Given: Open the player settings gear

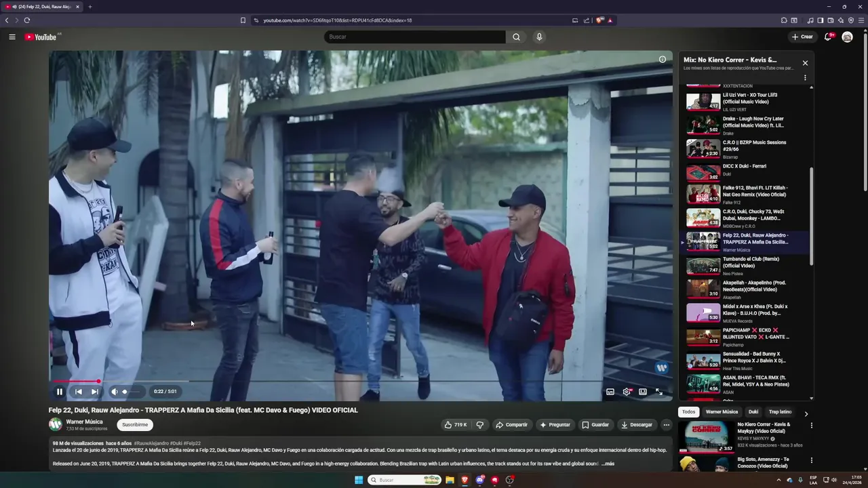Looking at the screenshot, I should (627, 392).
